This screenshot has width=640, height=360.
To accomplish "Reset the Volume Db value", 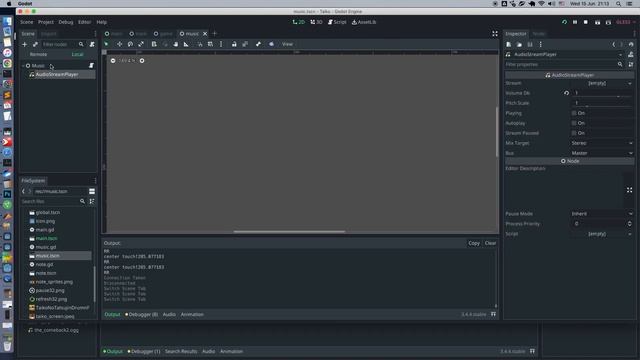I will click(566, 93).
